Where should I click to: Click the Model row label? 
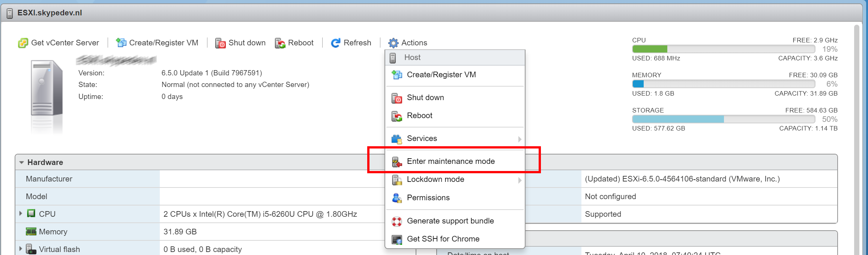coord(36,196)
